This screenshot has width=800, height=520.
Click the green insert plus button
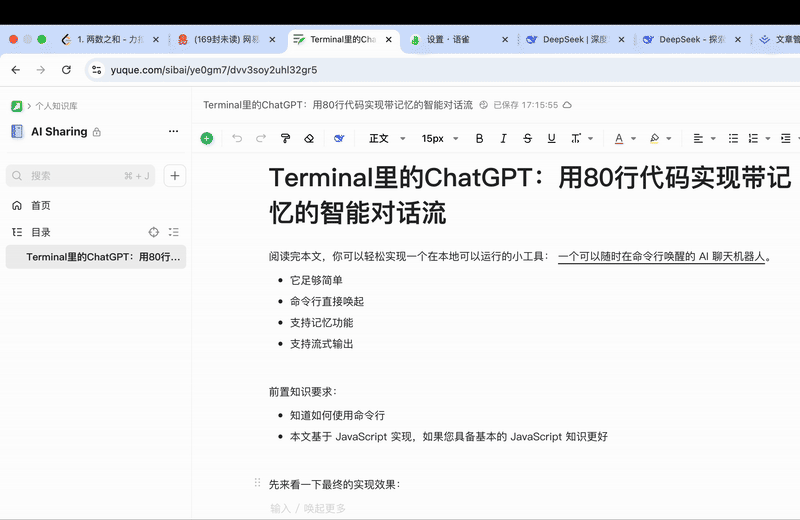[207, 138]
